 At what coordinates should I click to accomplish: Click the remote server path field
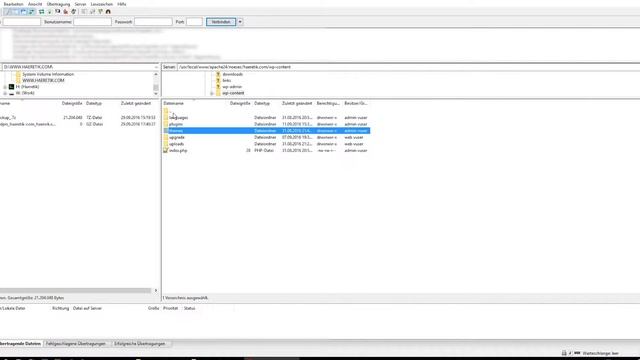pos(408,67)
